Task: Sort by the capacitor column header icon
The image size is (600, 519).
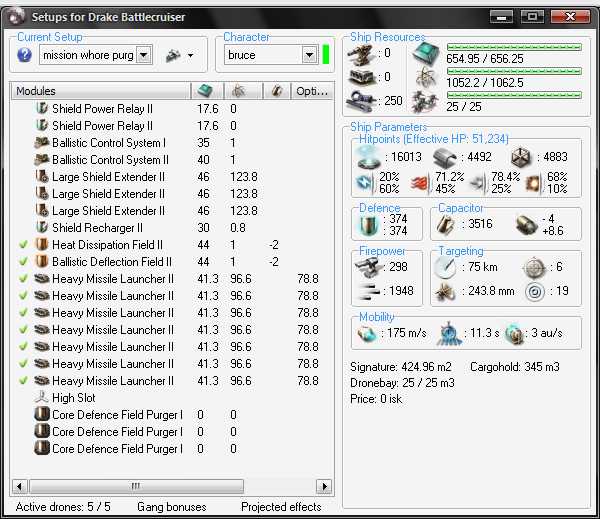Action: point(277,91)
